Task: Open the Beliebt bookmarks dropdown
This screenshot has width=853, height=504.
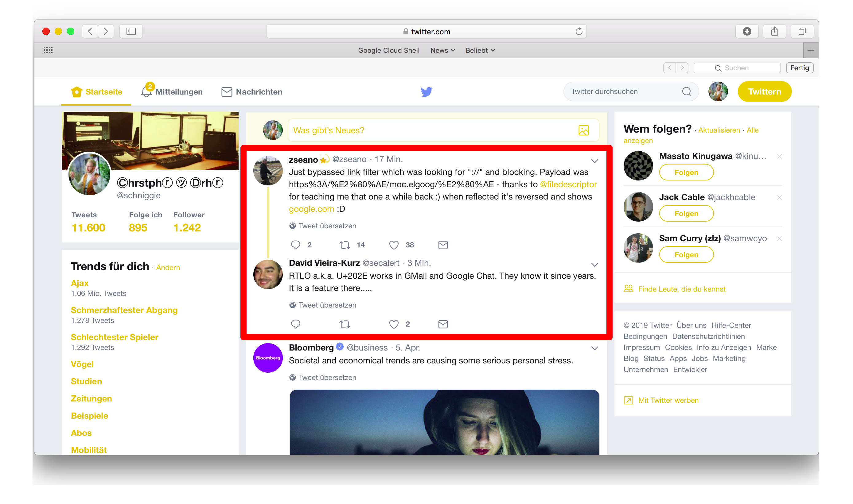Action: click(480, 51)
